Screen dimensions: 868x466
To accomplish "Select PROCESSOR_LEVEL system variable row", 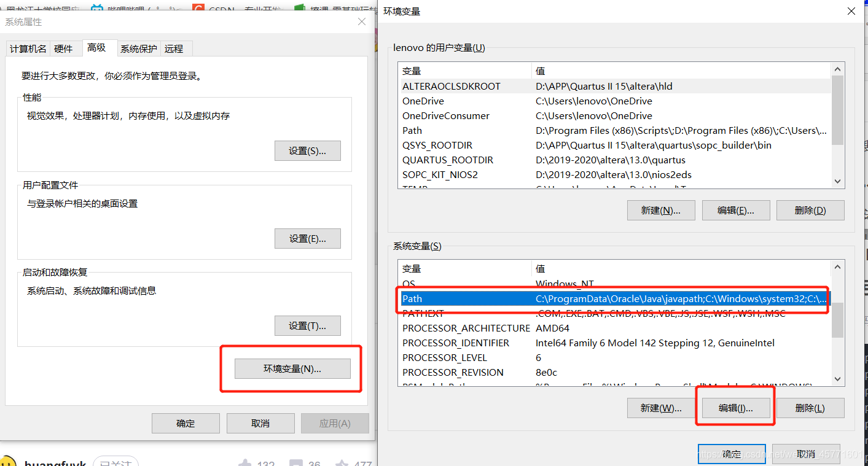I will [x=614, y=358].
